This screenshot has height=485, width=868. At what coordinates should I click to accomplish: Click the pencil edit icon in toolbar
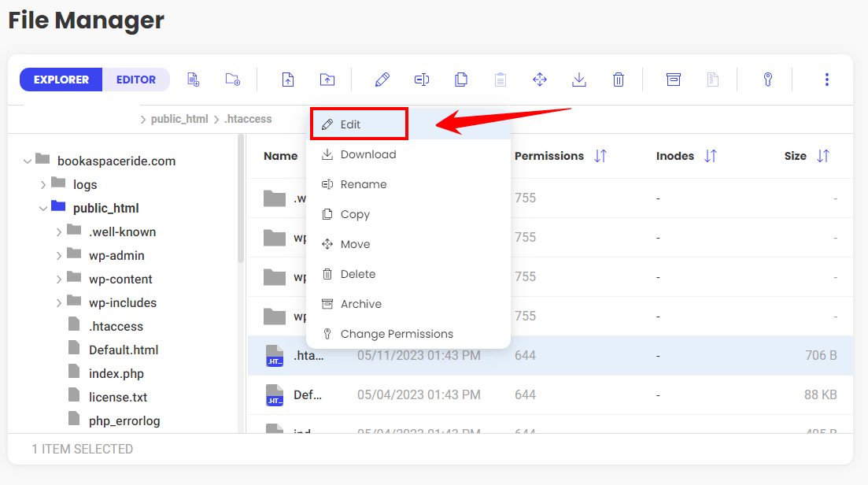pyautogui.click(x=382, y=80)
